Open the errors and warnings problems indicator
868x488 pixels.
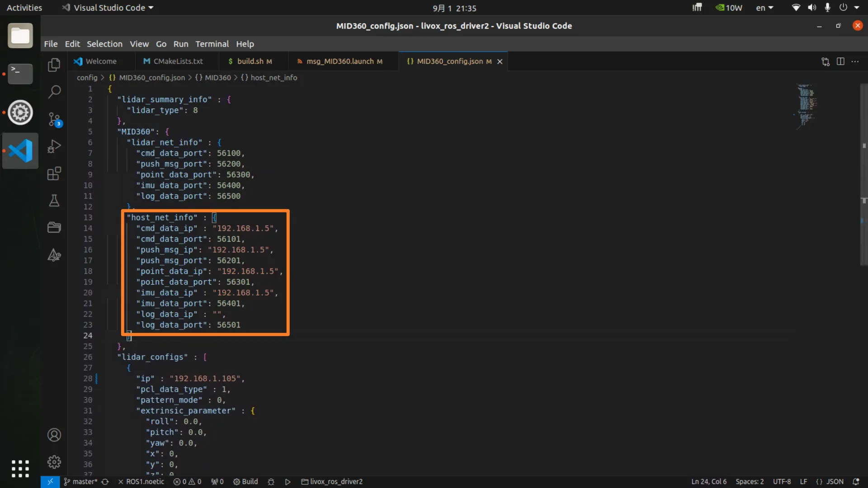tap(188, 482)
